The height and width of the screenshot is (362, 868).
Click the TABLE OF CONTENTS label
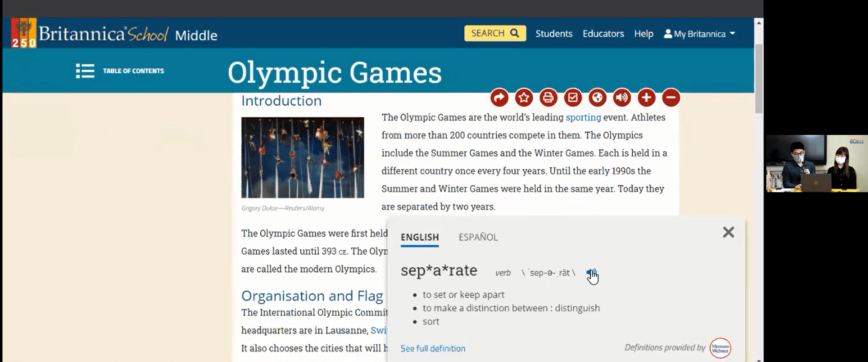click(133, 71)
